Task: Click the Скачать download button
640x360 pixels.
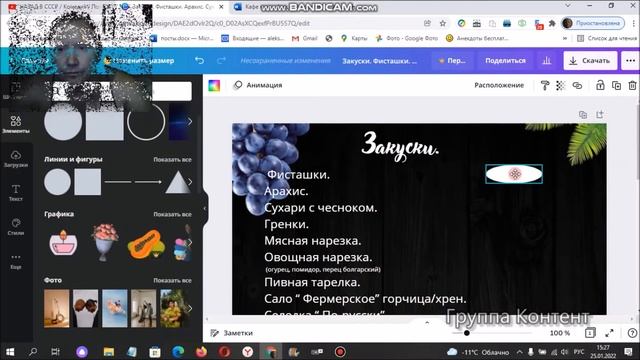Action: (x=590, y=60)
